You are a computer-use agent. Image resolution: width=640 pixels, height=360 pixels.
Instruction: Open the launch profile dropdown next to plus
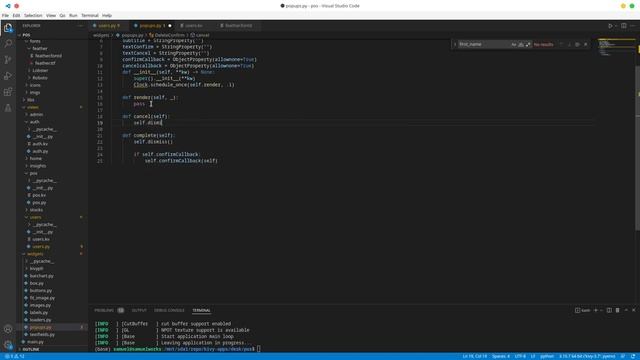(x=601, y=310)
